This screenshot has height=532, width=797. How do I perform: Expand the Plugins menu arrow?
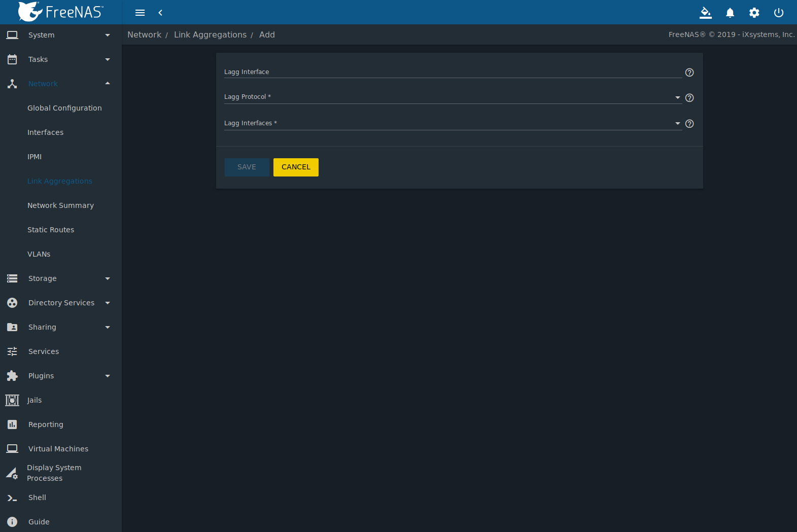[108, 376]
